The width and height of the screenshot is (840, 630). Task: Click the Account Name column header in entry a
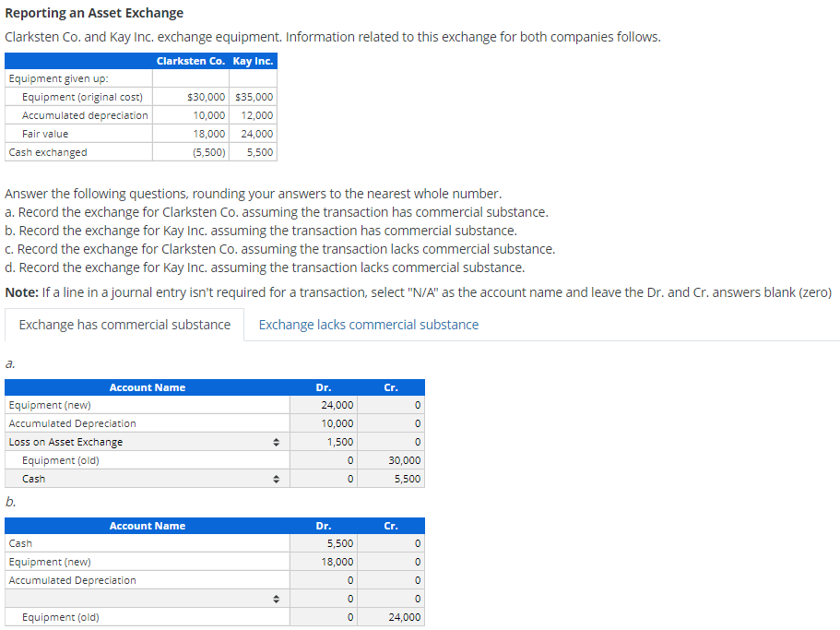click(x=148, y=387)
